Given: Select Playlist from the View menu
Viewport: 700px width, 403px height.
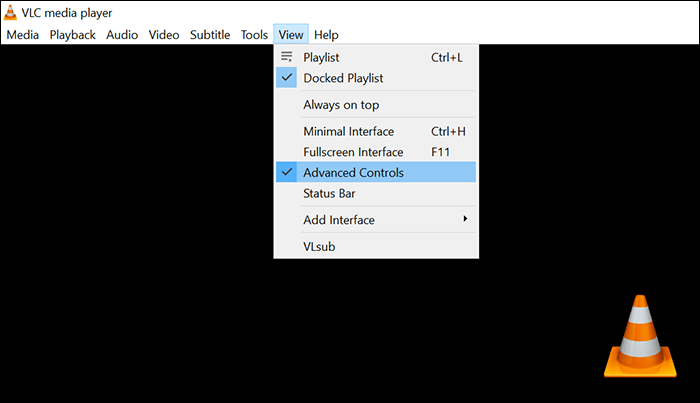Looking at the screenshot, I should click(322, 58).
